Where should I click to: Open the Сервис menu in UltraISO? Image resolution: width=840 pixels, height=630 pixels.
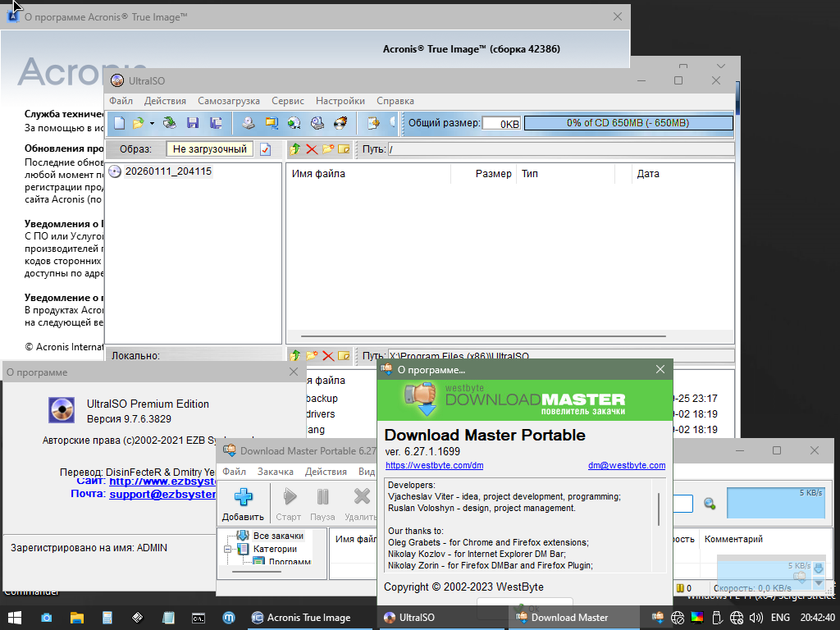tap(288, 101)
